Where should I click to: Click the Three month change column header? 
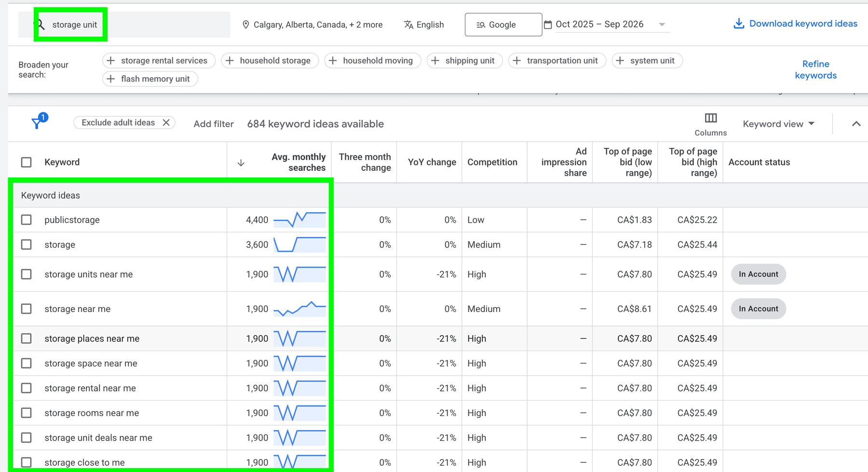[x=365, y=162]
